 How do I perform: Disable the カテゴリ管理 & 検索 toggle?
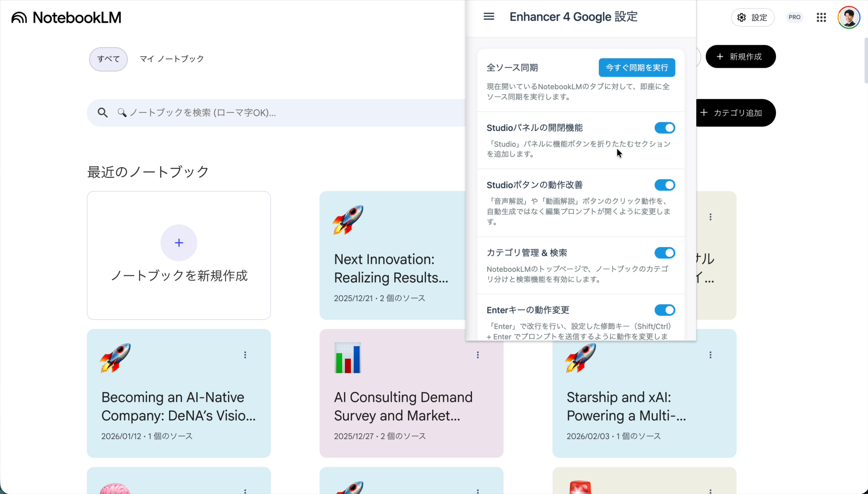(x=664, y=253)
